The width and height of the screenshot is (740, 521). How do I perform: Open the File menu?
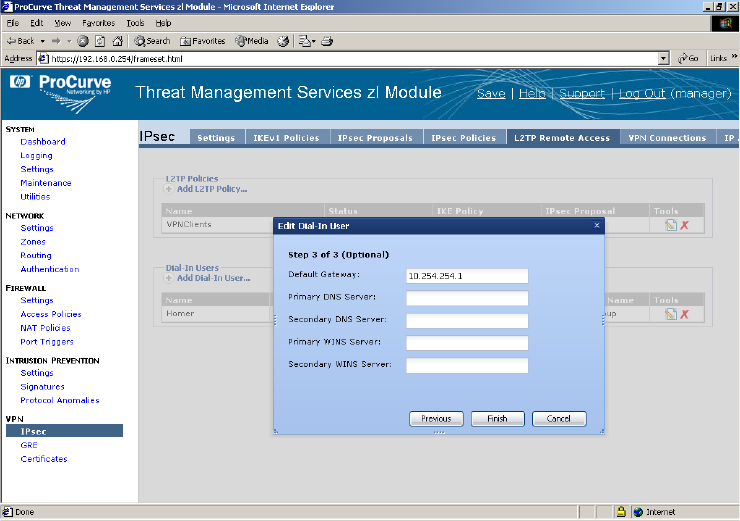click(13, 23)
